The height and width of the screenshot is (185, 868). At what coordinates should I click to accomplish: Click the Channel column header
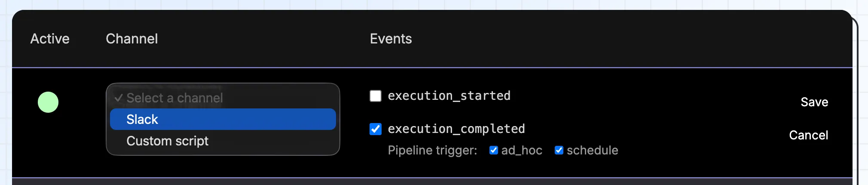132,39
